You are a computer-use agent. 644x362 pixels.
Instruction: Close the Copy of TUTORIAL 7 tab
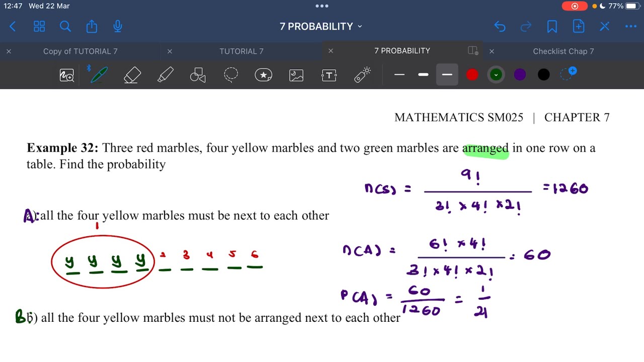9,51
